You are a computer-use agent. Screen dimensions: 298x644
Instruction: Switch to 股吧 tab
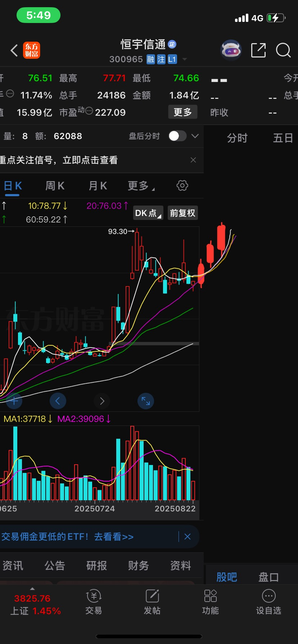click(227, 577)
